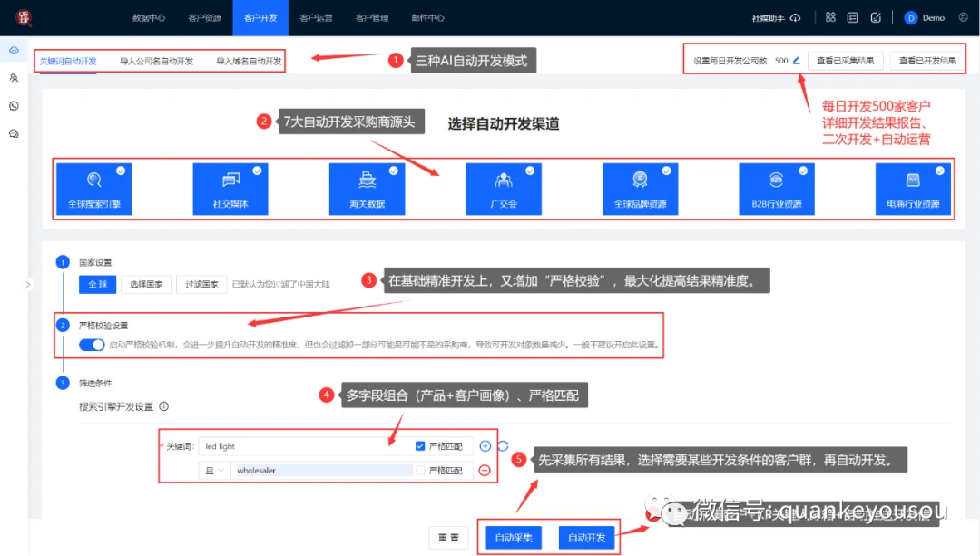Open the 邮件中心 menu
This screenshot has width=980, height=556.
[428, 17]
